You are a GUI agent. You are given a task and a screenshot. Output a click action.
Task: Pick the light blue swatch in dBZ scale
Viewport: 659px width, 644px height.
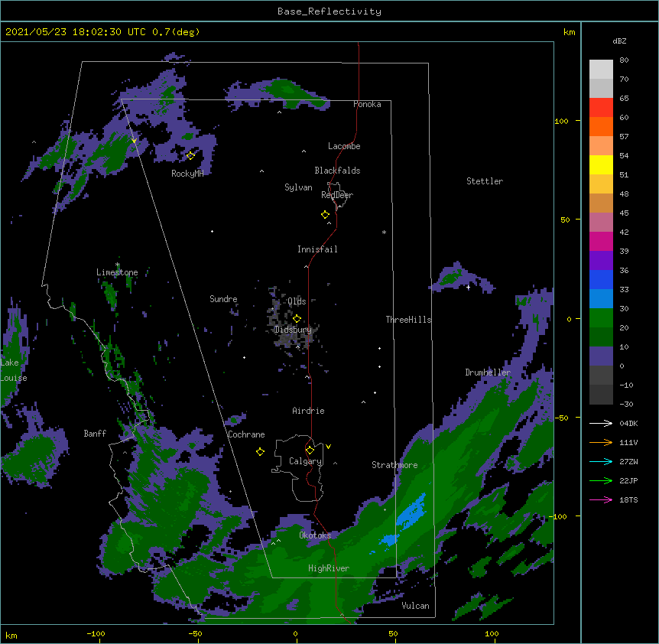(601, 298)
